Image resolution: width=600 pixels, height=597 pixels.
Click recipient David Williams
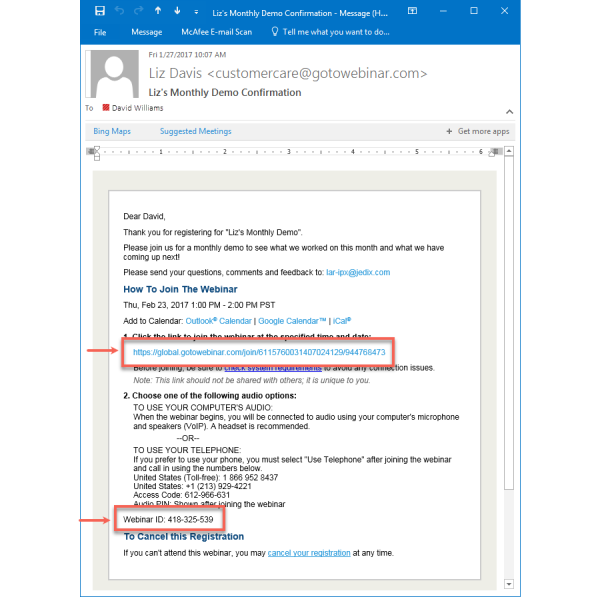pos(137,108)
